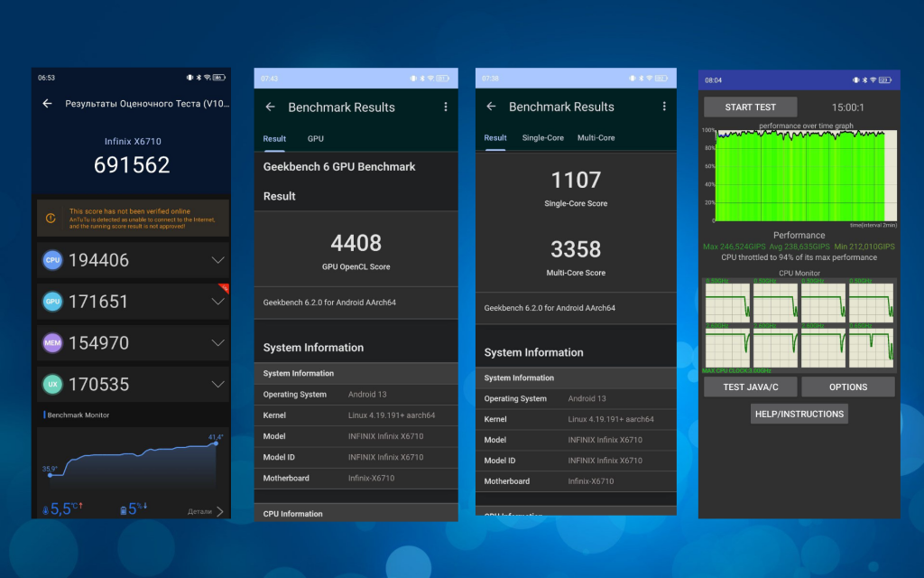Tap back arrow in Geekbench GPU Benchmark Results

pyautogui.click(x=270, y=107)
